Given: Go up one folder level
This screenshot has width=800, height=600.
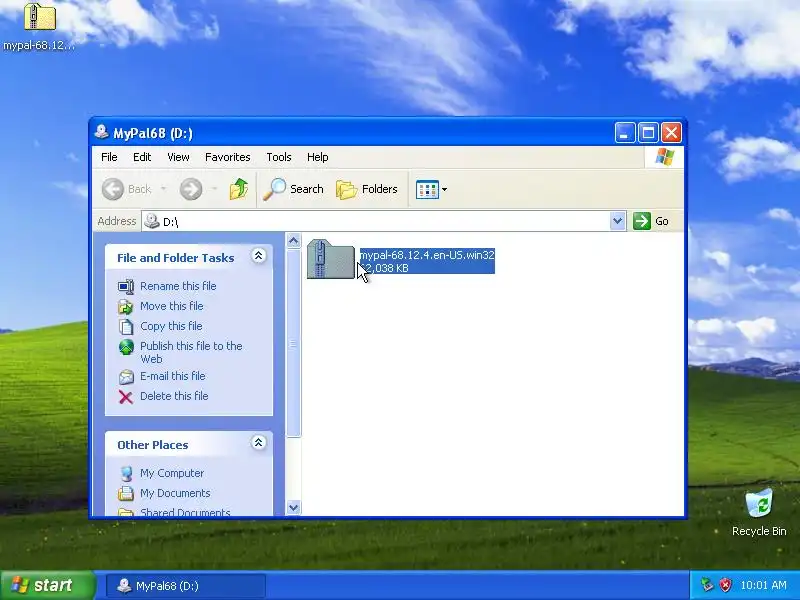Looking at the screenshot, I should coord(238,189).
